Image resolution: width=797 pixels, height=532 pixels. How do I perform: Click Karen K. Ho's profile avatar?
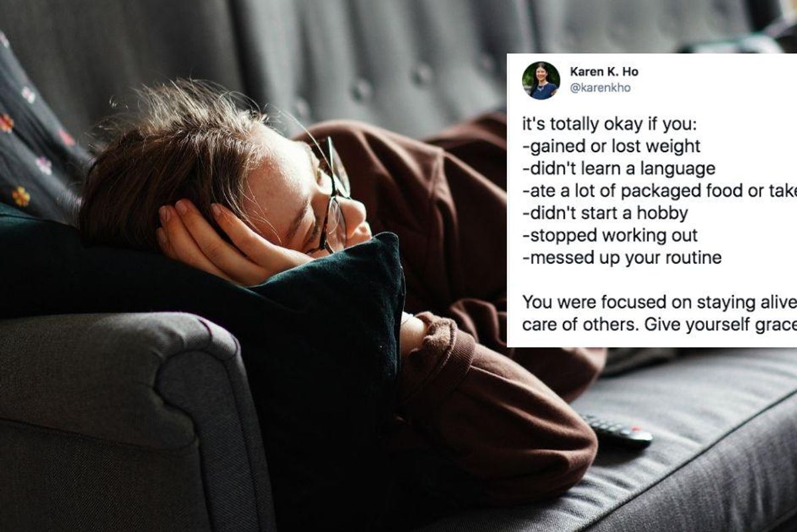[541, 80]
